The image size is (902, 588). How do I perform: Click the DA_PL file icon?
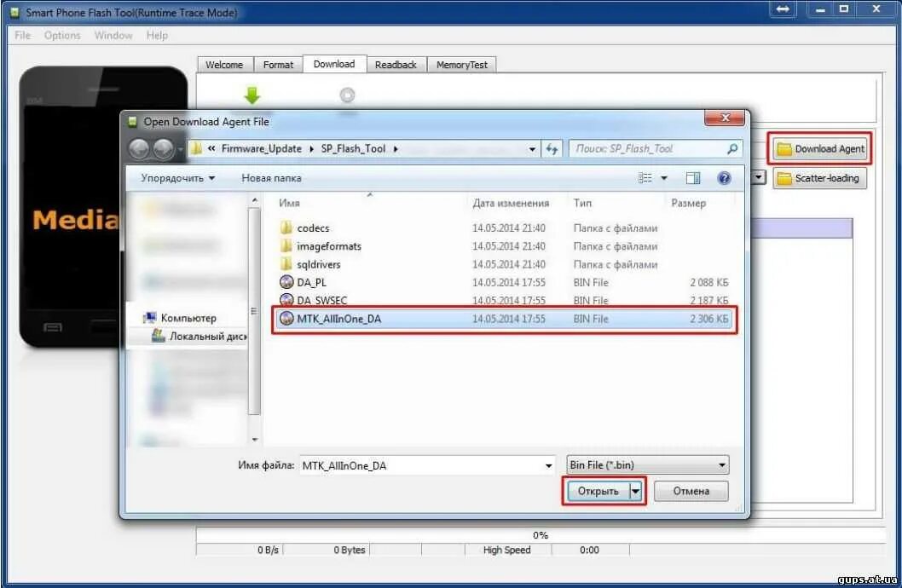click(x=286, y=282)
